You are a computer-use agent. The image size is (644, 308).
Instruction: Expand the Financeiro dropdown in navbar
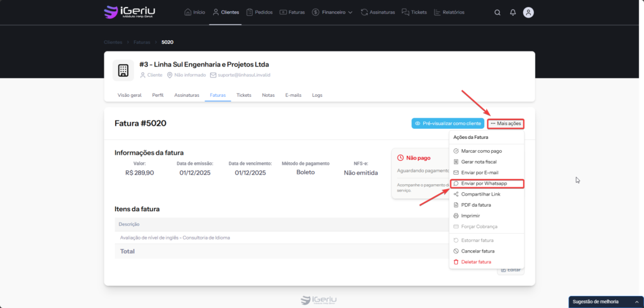coord(332,12)
